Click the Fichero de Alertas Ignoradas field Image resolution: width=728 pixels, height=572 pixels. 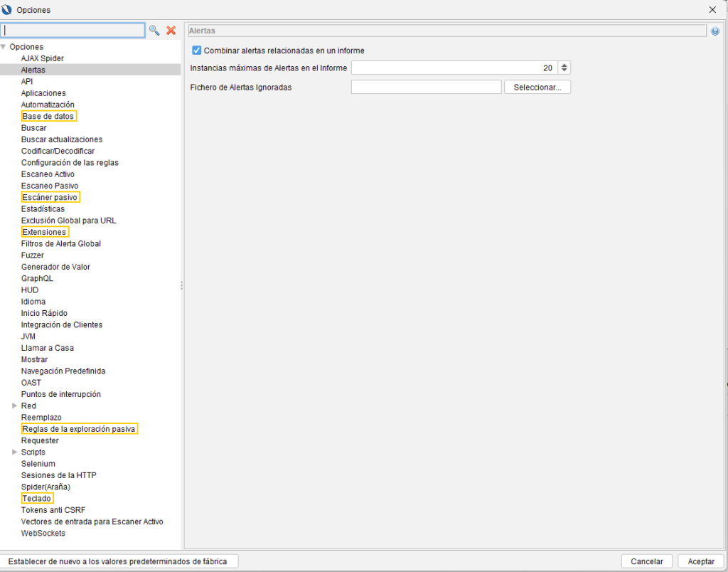pyautogui.click(x=426, y=88)
